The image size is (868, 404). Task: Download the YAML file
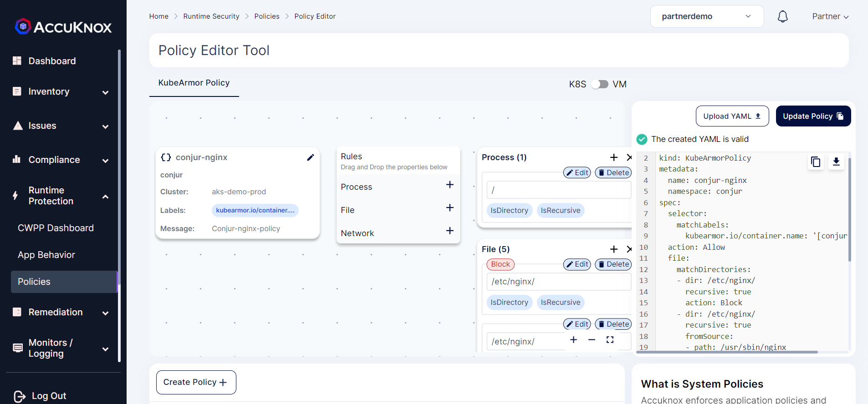(x=836, y=162)
